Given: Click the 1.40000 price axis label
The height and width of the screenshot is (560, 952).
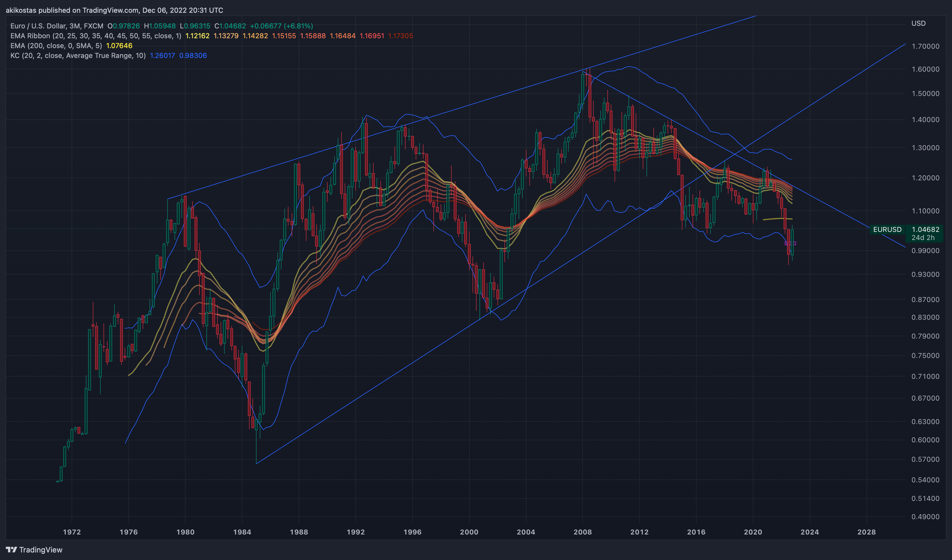Looking at the screenshot, I should coord(926,120).
